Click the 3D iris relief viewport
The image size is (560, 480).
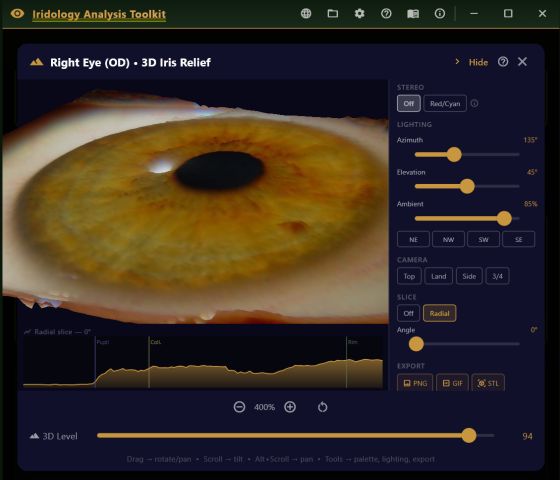tap(195, 202)
